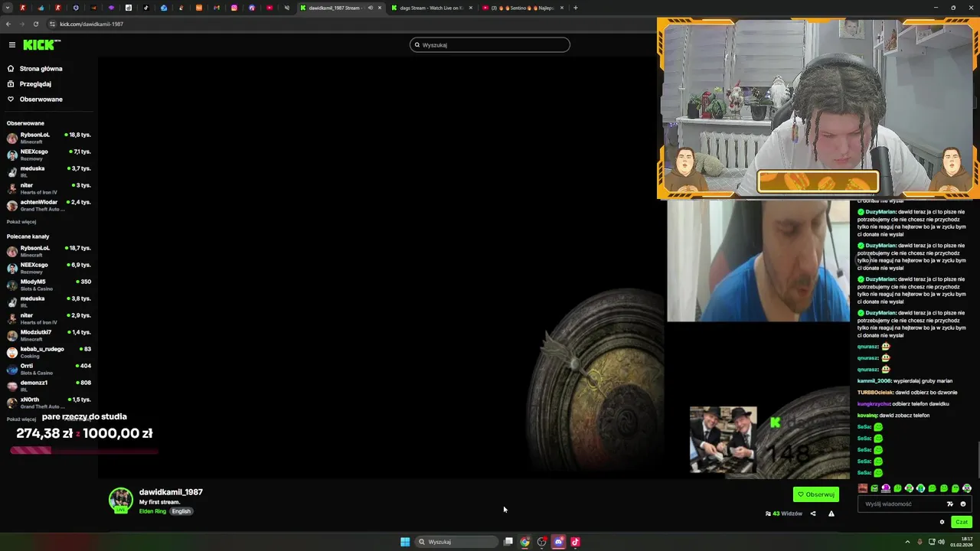This screenshot has width=980, height=551.
Task: Click the Kick search field Wyszukaj
Action: coord(490,45)
